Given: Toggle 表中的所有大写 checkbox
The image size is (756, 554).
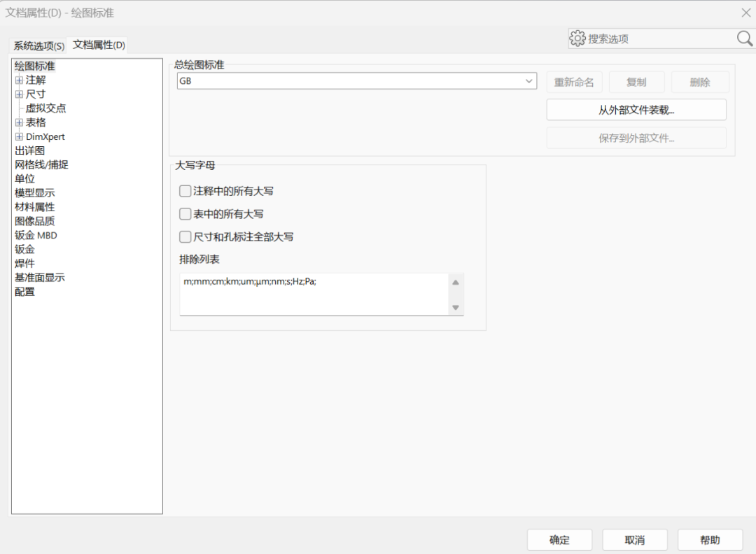Looking at the screenshot, I should pos(185,214).
